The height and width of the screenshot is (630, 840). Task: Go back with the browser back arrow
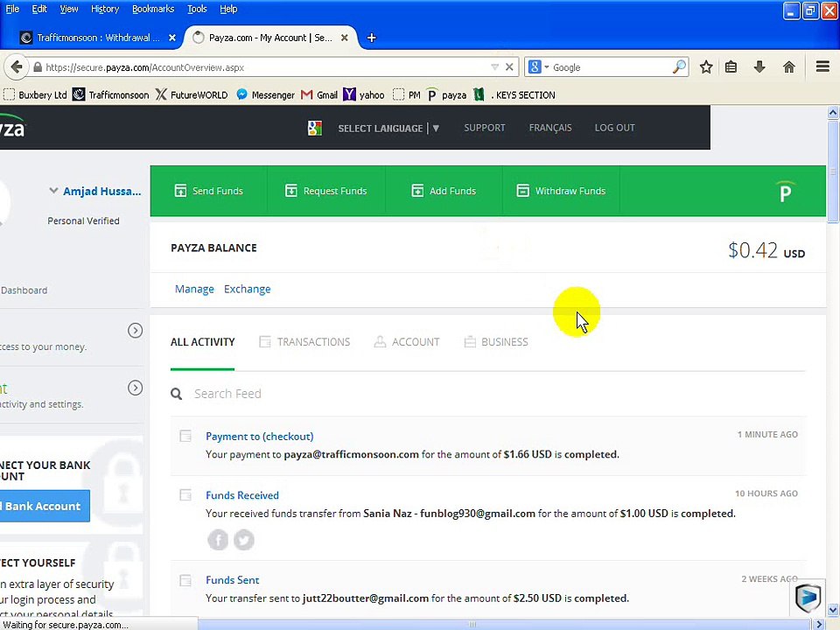click(16, 67)
